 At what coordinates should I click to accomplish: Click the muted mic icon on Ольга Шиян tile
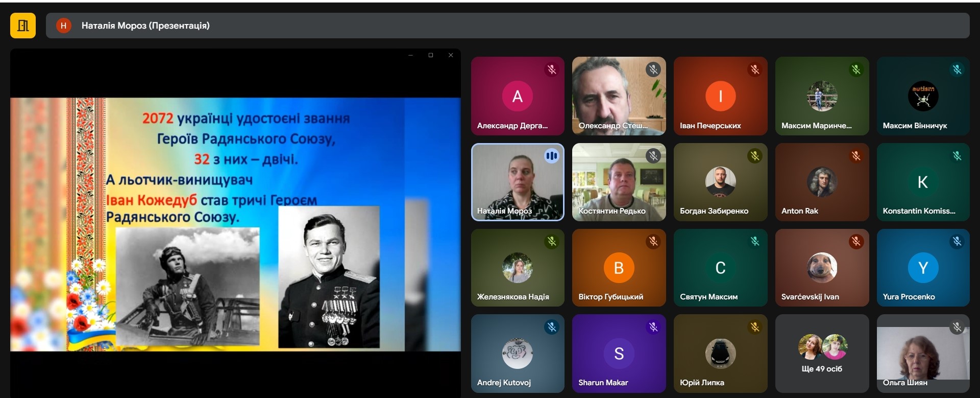pyautogui.click(x=957, y=327)
